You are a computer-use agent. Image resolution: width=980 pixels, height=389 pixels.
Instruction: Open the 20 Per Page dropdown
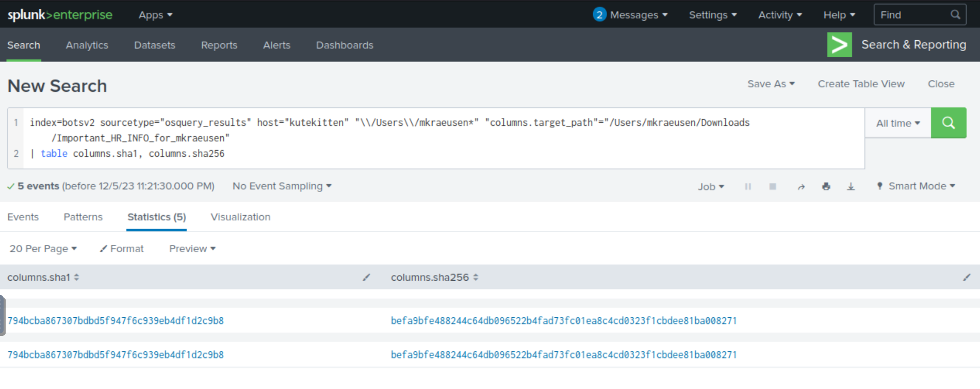click(43, 249)
